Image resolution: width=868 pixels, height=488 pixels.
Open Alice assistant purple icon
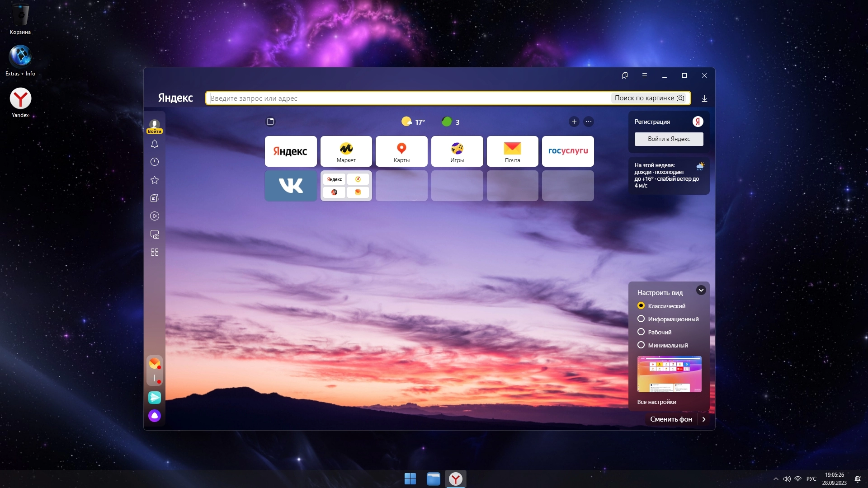[x=155, y=416]
